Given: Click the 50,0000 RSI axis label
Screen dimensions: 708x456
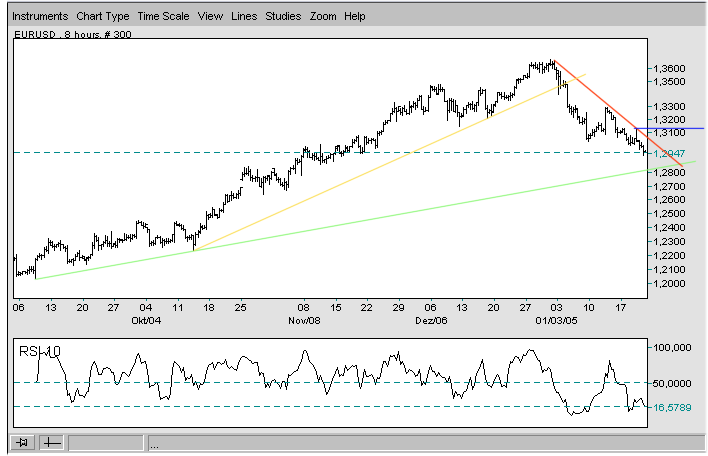Looking at the screenshot, I should (x=672, y=383).
